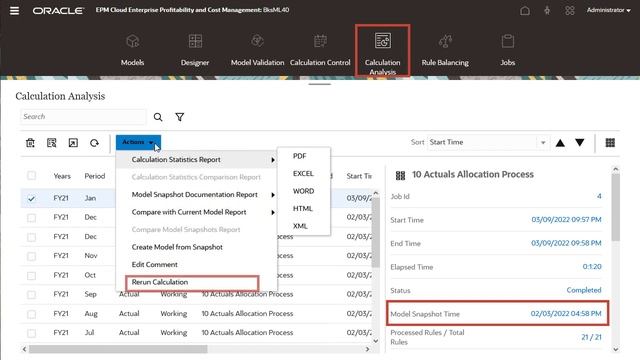Open the hamburger navigator menu

coord(14,11)
